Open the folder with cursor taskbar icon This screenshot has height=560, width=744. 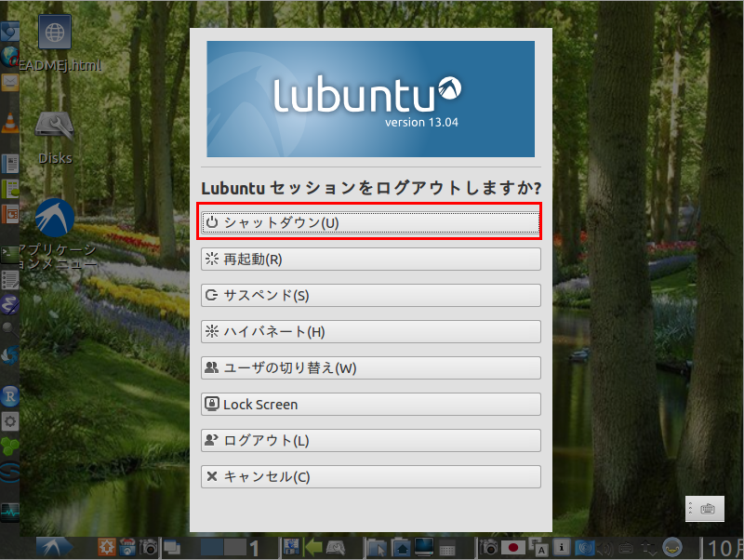tap(378, 548)
